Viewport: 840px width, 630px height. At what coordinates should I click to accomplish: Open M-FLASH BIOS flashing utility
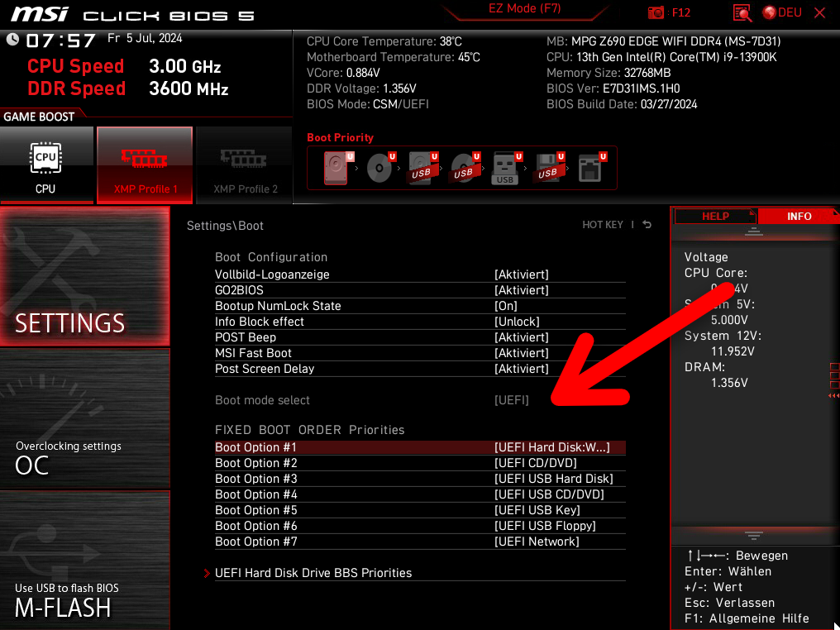point(84,561)
